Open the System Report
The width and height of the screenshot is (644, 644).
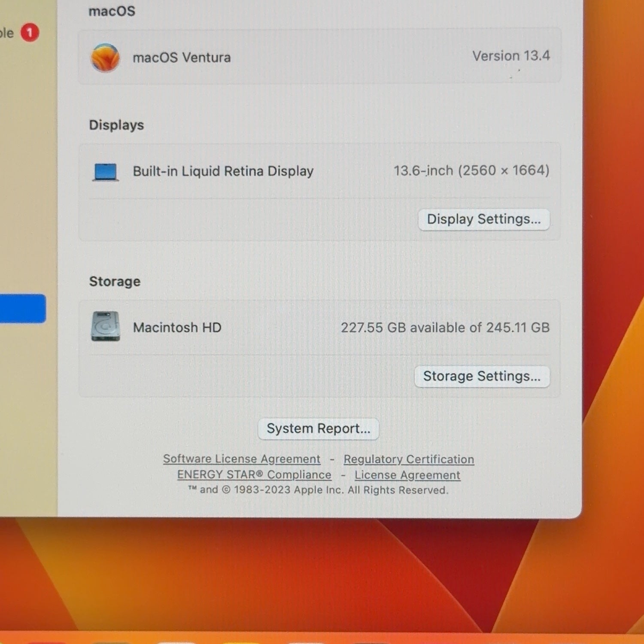point(318,428)
